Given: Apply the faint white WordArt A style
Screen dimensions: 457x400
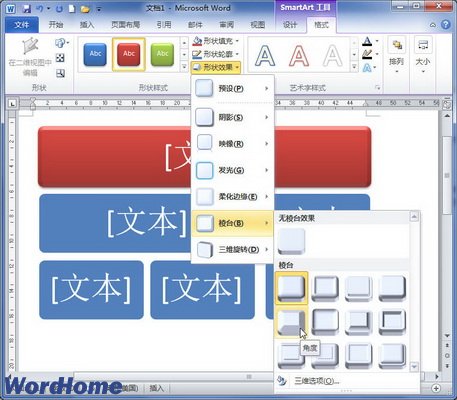Looking at the screenshot, I should 332,55.
